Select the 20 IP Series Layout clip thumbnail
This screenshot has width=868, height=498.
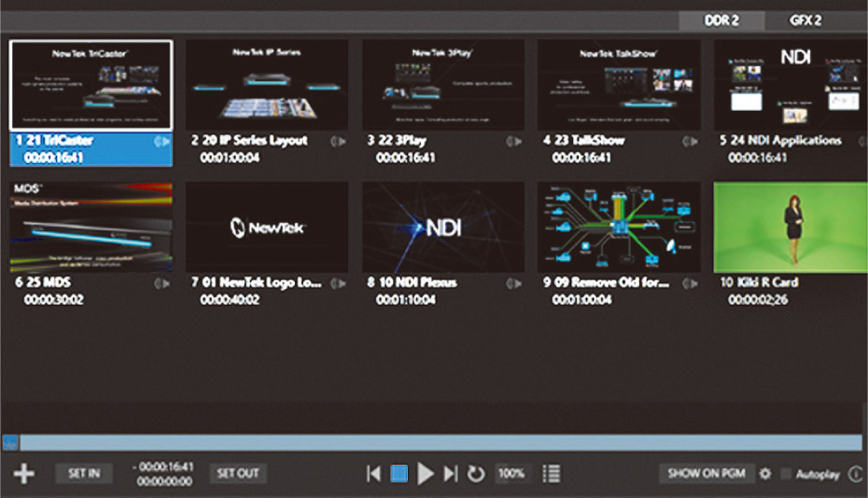(266, 85)
